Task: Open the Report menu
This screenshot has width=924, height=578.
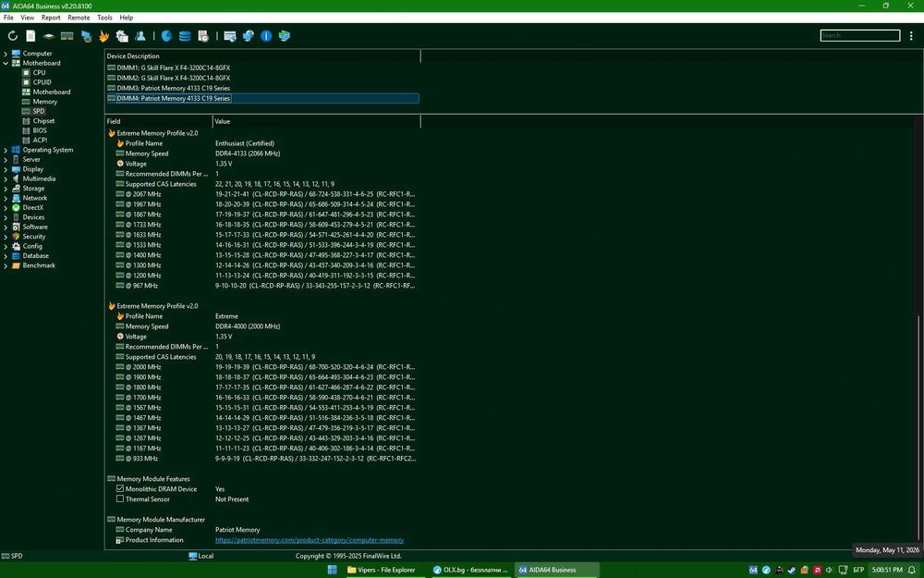Action: (51, 18)
